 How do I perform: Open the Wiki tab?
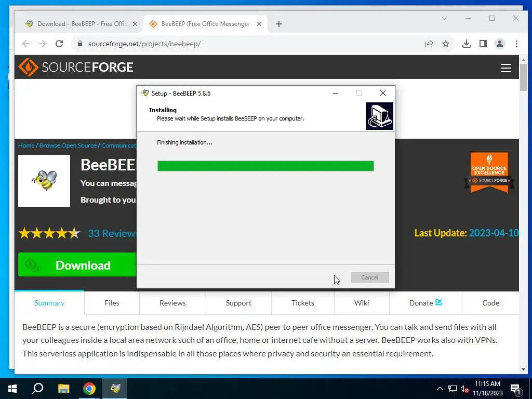[x=362, y=303]
